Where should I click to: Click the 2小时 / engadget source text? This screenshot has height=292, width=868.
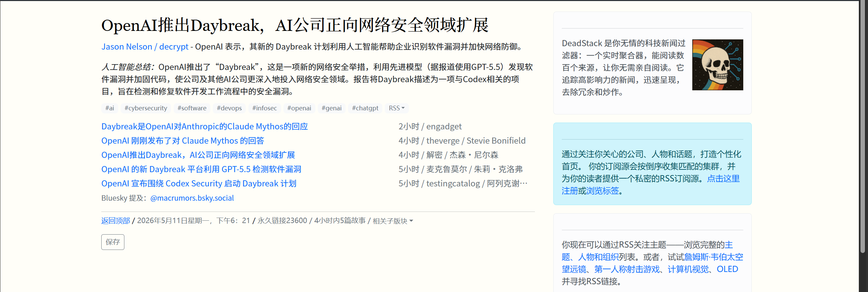[x=430, y=127]
